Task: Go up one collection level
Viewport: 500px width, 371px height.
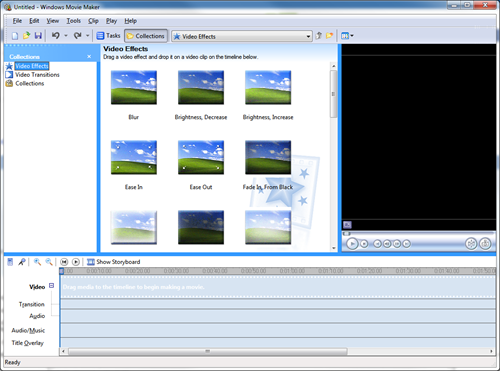Action: [x=319, y=36]
